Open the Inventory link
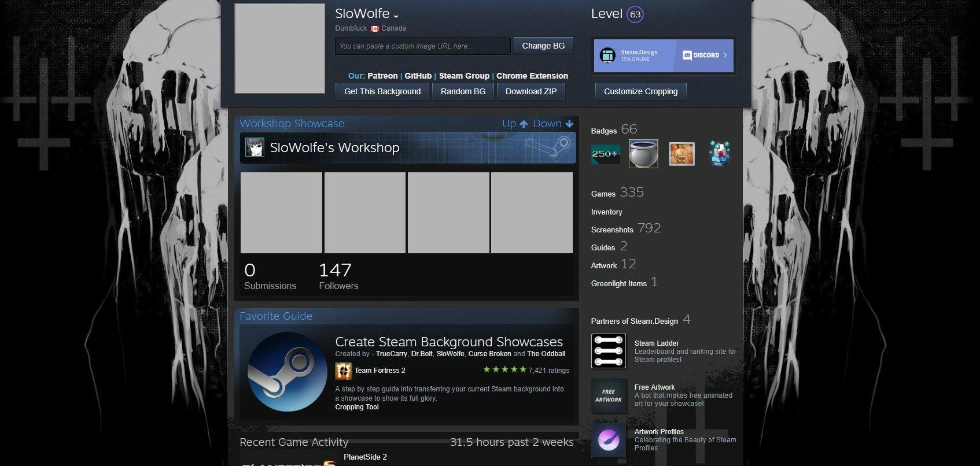The width and height of the screenshot is (980, 466). (x=607, y=212)
